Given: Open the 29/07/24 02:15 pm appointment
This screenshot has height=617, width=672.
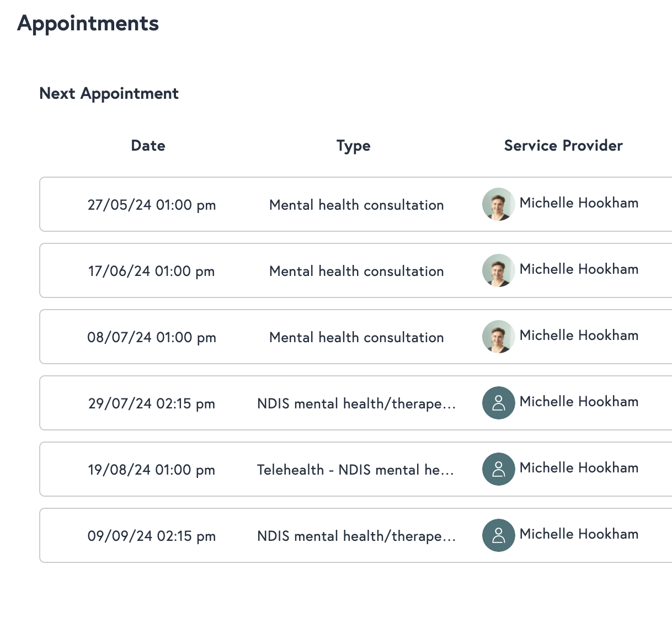Looking at the screenshot, I should [152, 403].
